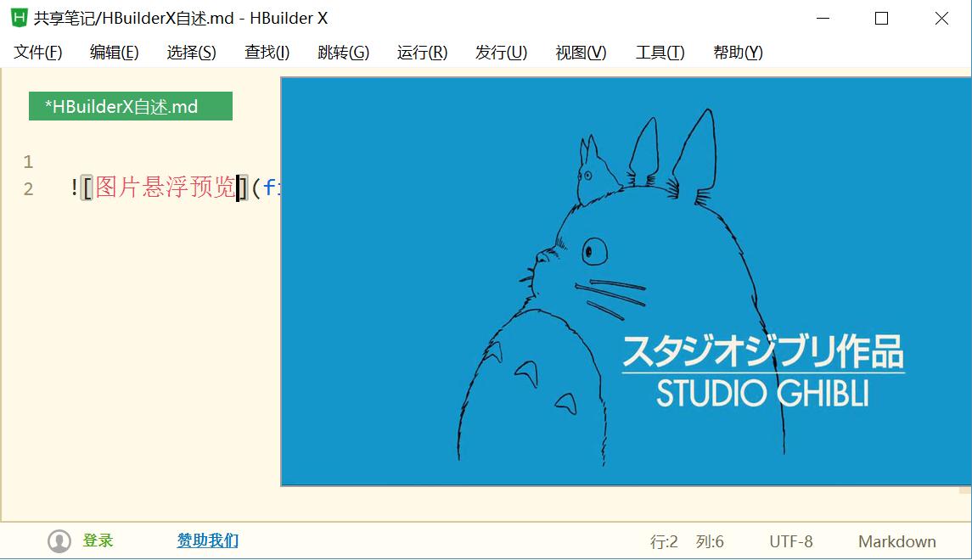
Task: Click the 图片悬浮预览 text in editor
Action: tap(166, 187)
